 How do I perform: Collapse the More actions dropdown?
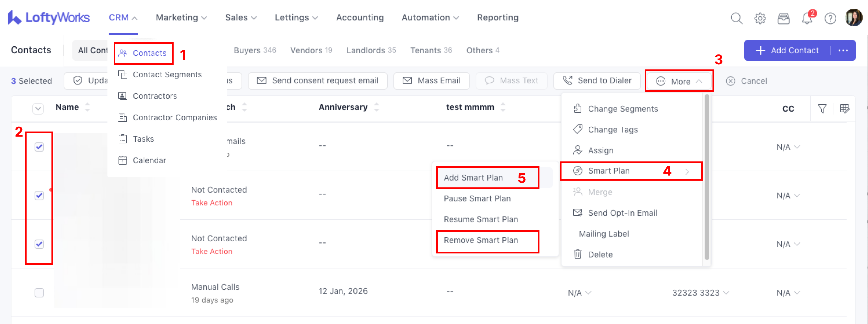[x=679, y=81]
